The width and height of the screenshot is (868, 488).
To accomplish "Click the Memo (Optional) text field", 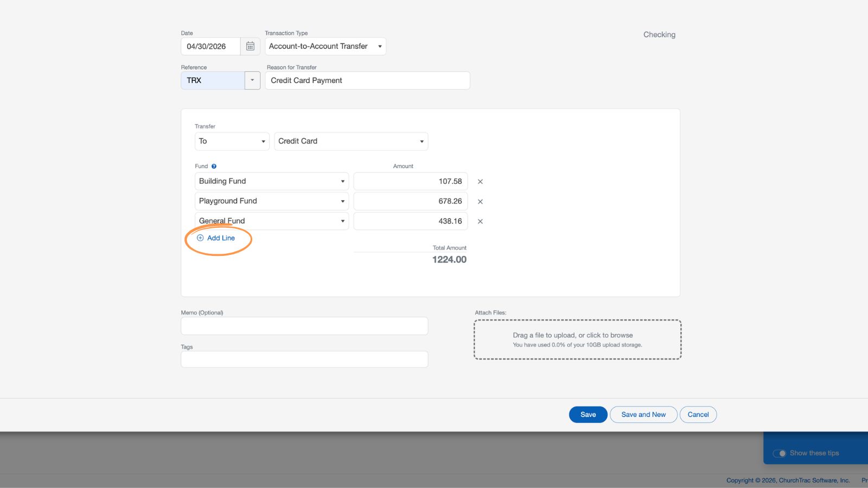I will pyautogui.click(x=304, y=326).
